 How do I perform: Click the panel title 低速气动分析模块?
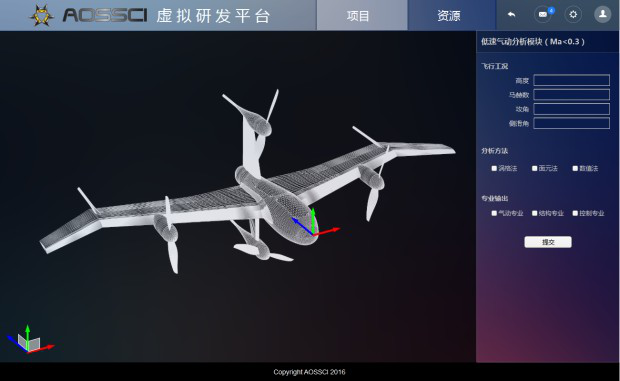coord(533,41)
